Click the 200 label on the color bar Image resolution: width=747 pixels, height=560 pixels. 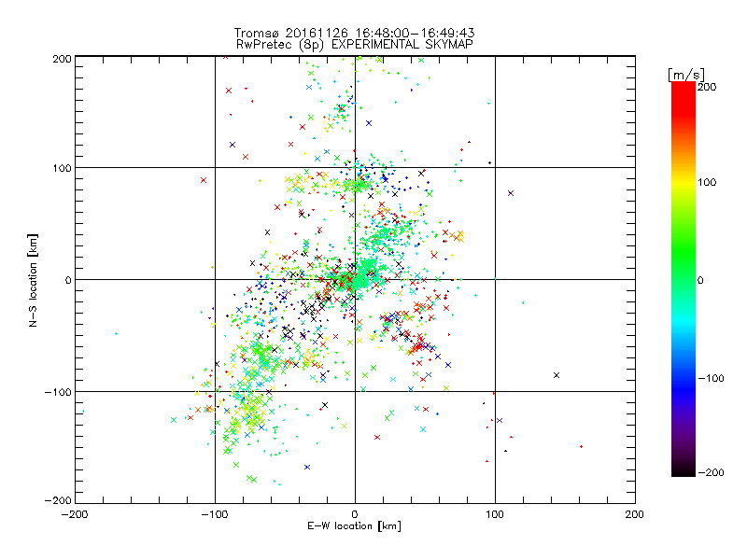pos(708,87)
